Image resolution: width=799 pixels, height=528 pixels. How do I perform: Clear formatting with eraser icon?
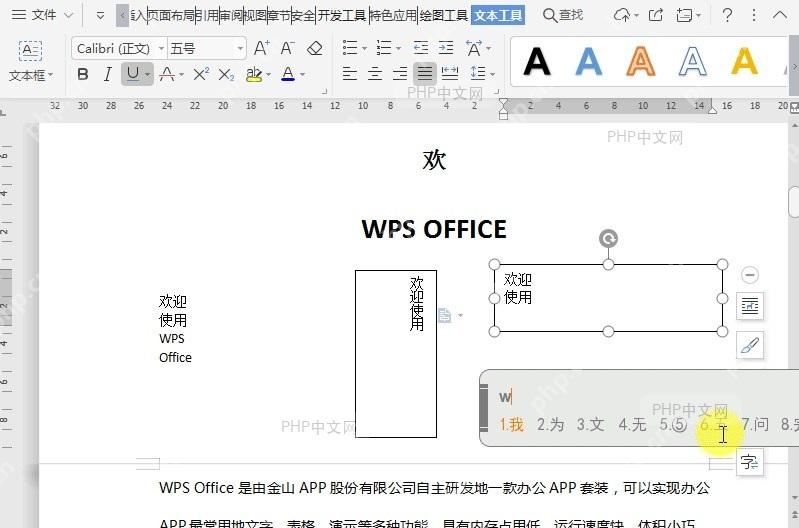pyautogui.click(x=315, y=48)
